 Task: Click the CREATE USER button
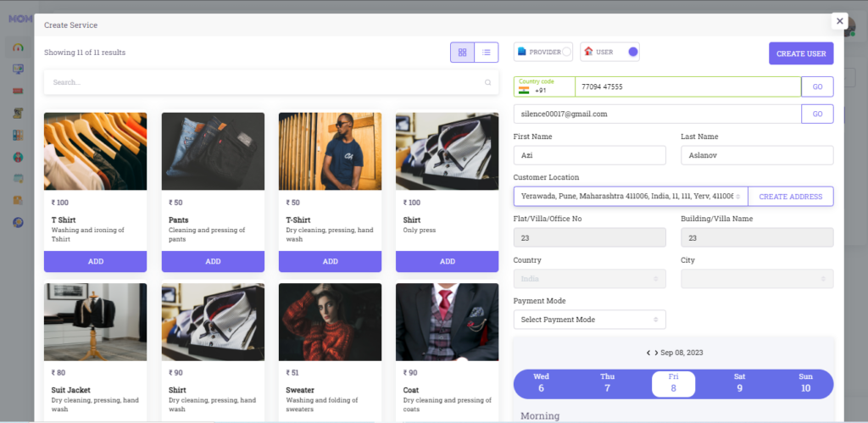coord(801,53)
